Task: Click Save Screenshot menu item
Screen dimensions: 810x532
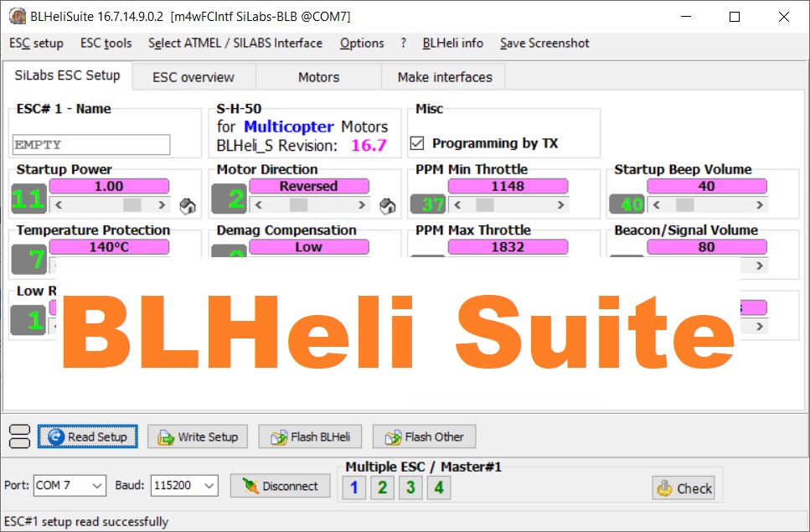Action: 544,44
